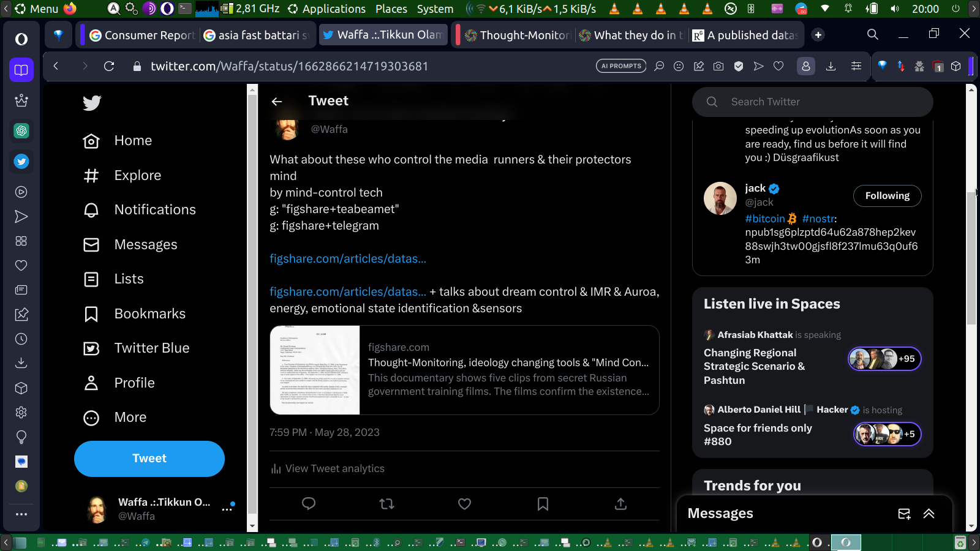Click the blue Tweet compose button
The height and width of the screenshot is (551, 980).
pos(149,459)
